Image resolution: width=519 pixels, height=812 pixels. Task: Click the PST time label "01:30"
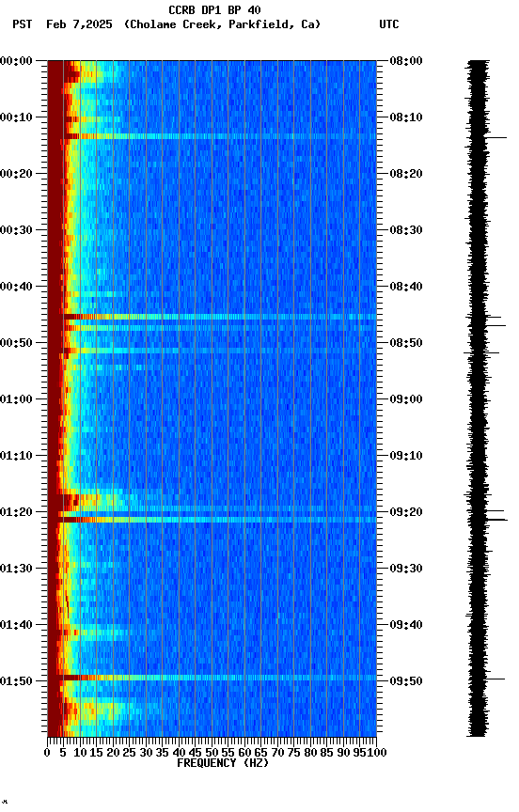16,569
